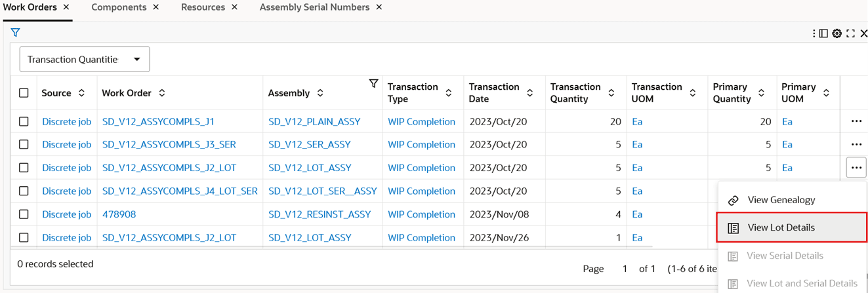Open the column panel layout icon
This screenshot has height=293, width=868.
click(x=823, y=33)
